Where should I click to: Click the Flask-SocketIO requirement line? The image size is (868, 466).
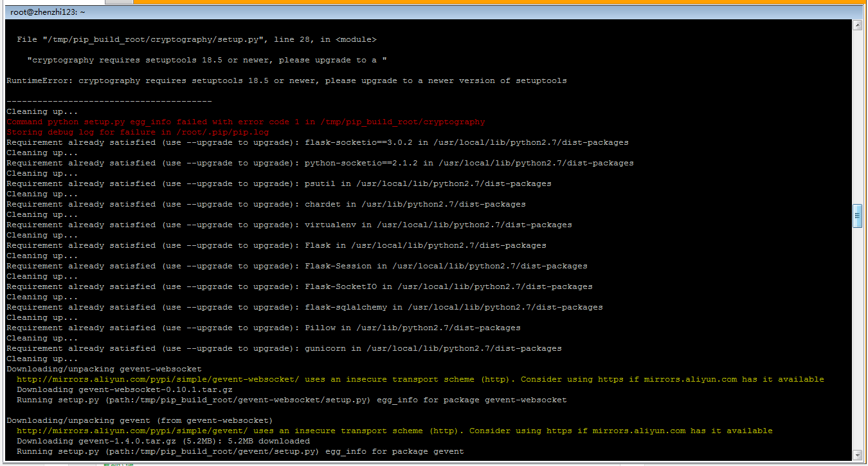point(300,287)
